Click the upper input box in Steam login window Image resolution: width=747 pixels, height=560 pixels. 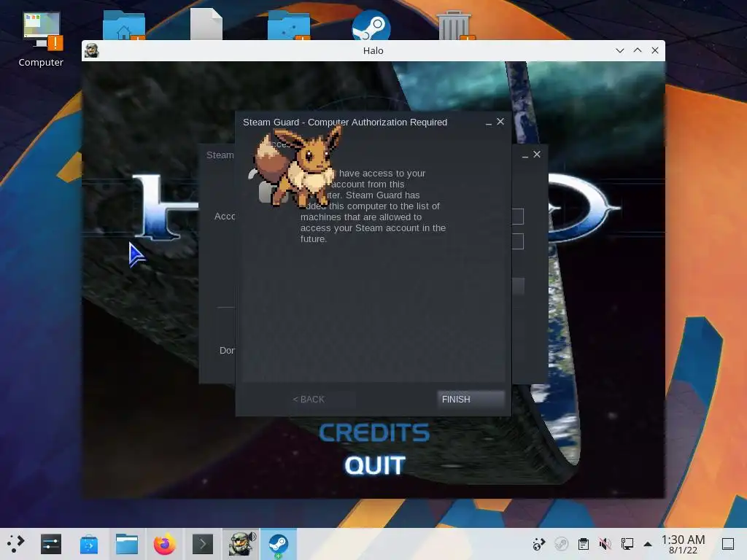[518, 217]
